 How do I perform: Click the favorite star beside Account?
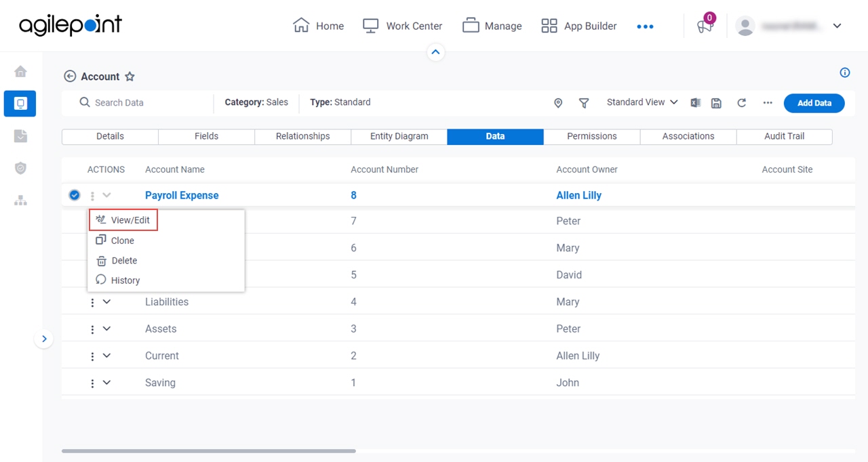pyautogui.click(x=130, y=77)
